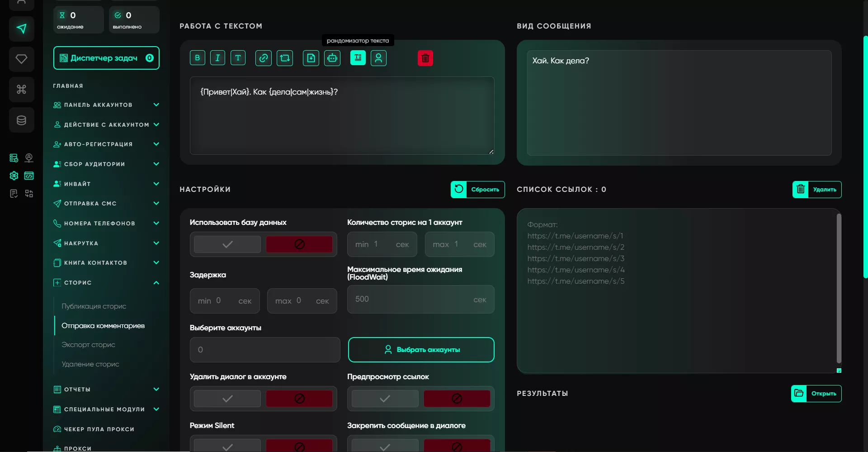Click the page vertical scrollbar on right edge
This screenshot has width=868, height=452.
(865, 157)
